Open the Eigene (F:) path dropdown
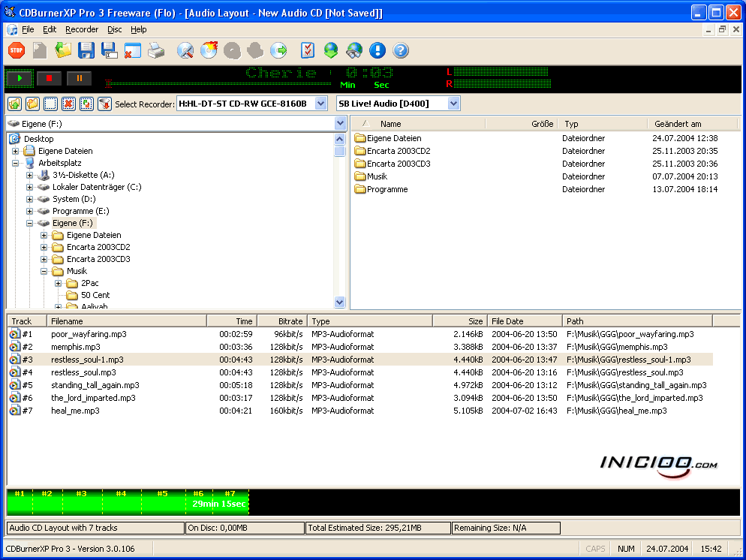Viewport: 746px width, 560px height. (x=340, y=124)
